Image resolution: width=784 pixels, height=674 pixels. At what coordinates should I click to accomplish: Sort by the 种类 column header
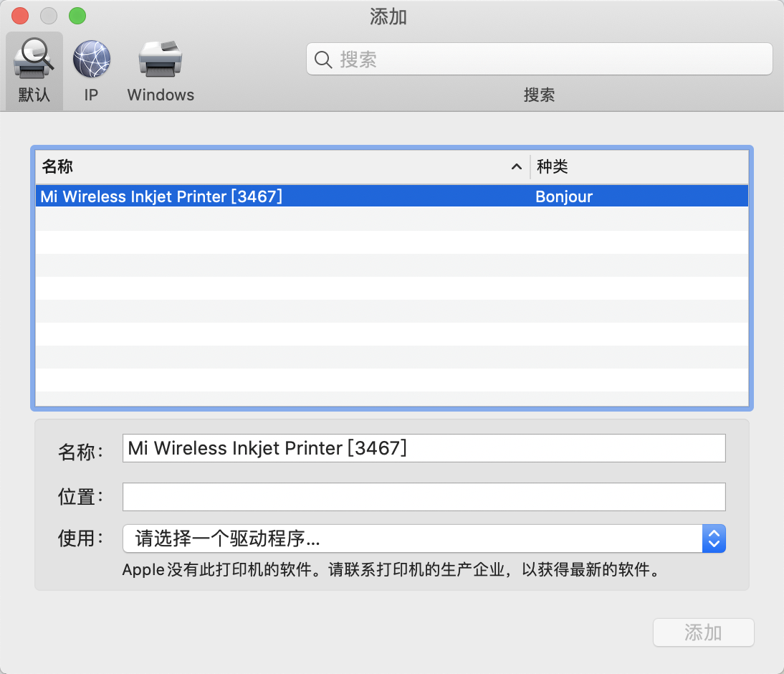pyautogui.click(x=639, y=166)
